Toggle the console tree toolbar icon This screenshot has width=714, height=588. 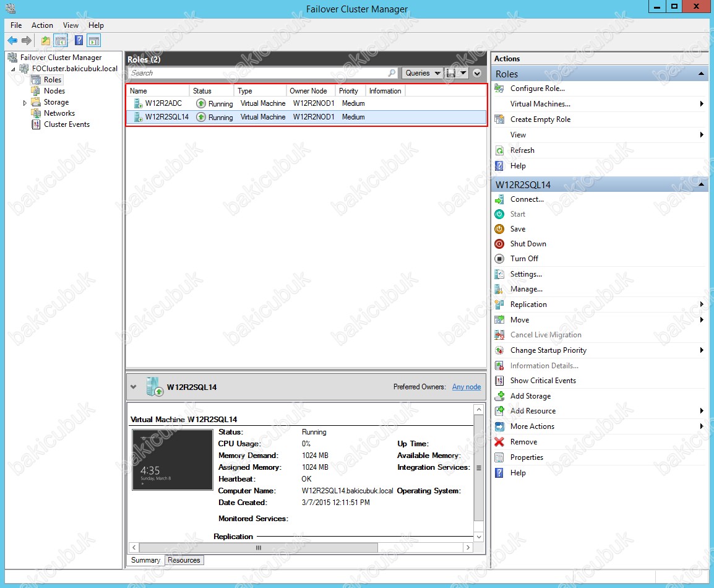click(x=61, y=41)
